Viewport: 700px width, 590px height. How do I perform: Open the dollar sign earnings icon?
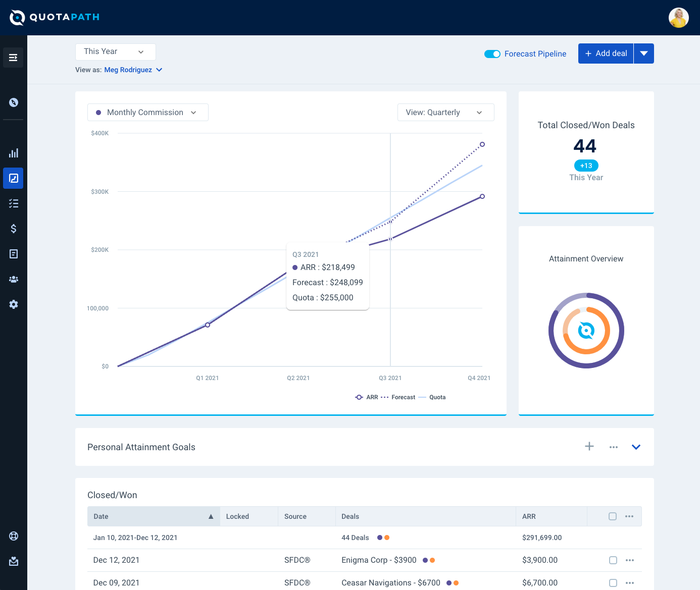[x=14, y=229]
